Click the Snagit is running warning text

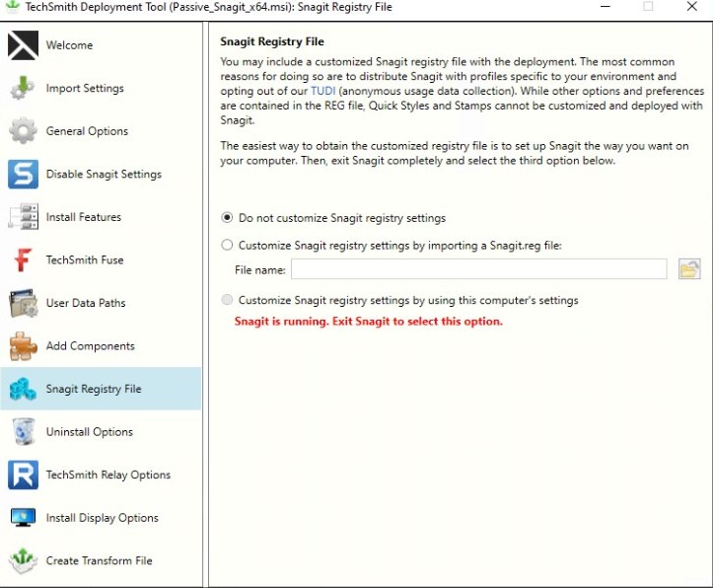coord(368,321)
